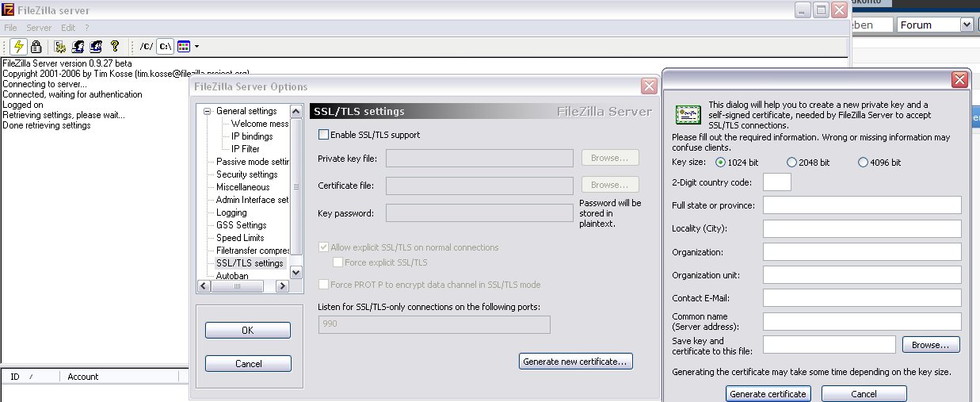The height and width of the screenshot is (402, 980).
Task: Collapse the General settings tree node
Action: pos(208,111)
